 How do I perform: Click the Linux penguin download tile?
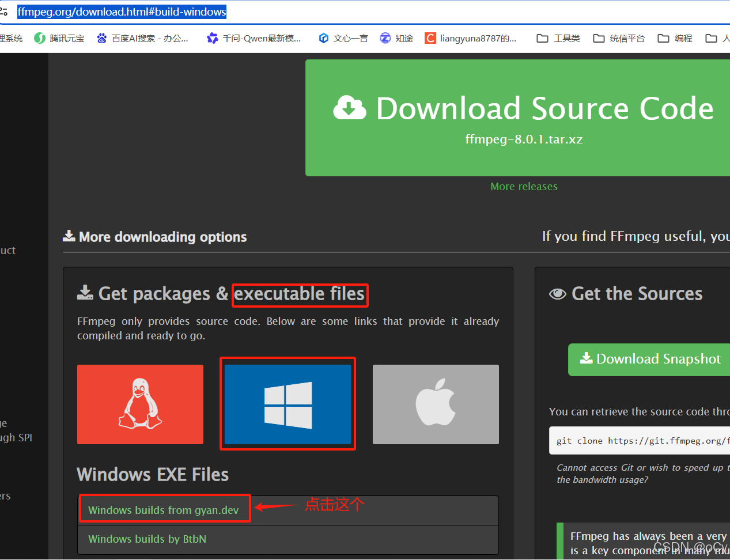click(140, 404)
